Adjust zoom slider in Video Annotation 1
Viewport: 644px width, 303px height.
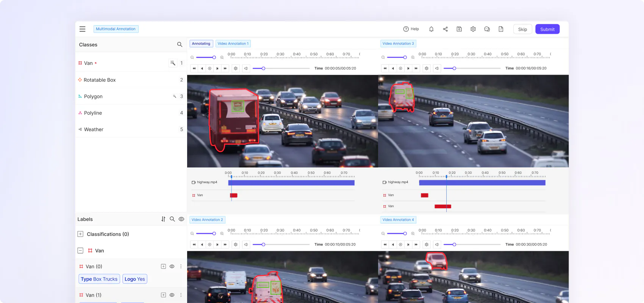(x=206, y=58)
